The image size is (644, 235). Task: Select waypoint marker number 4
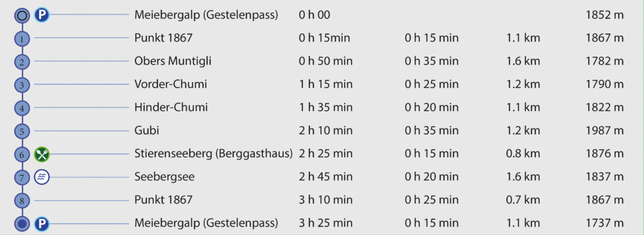[x=22, y=109]
